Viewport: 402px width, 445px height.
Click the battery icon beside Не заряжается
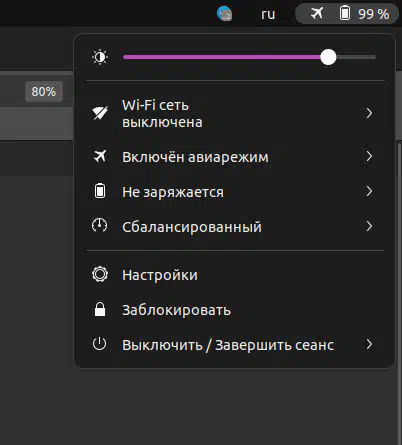tap(100, 191)
